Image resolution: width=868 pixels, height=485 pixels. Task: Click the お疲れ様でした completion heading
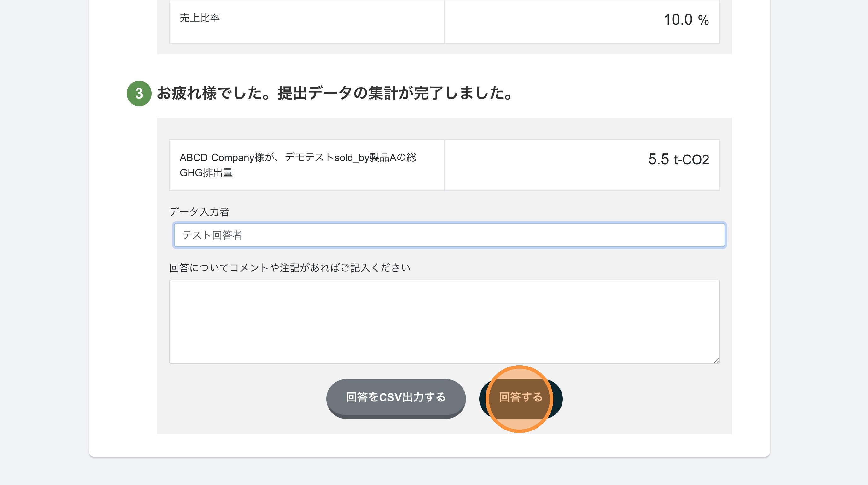[335, 93]
